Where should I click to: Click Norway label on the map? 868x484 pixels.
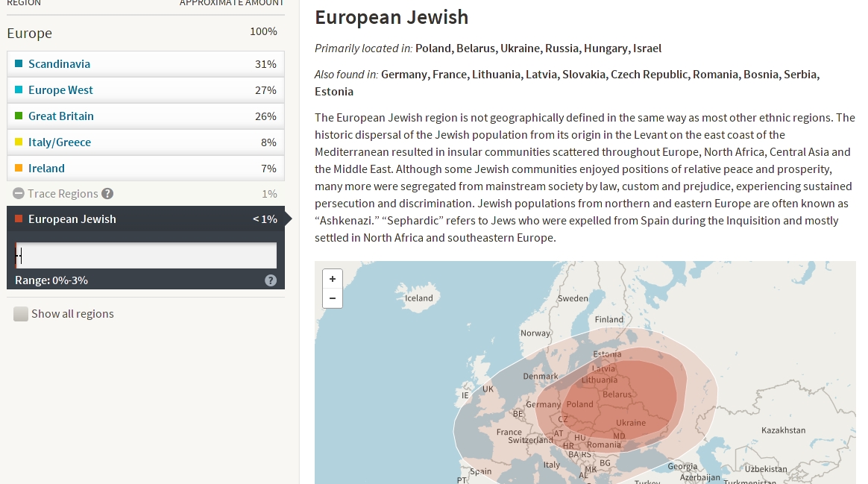535,333
